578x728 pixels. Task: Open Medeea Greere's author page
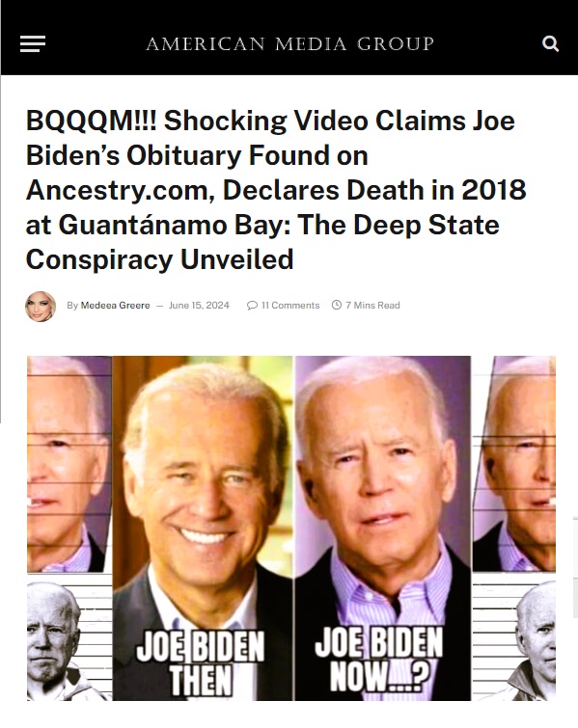pos(115,305)
